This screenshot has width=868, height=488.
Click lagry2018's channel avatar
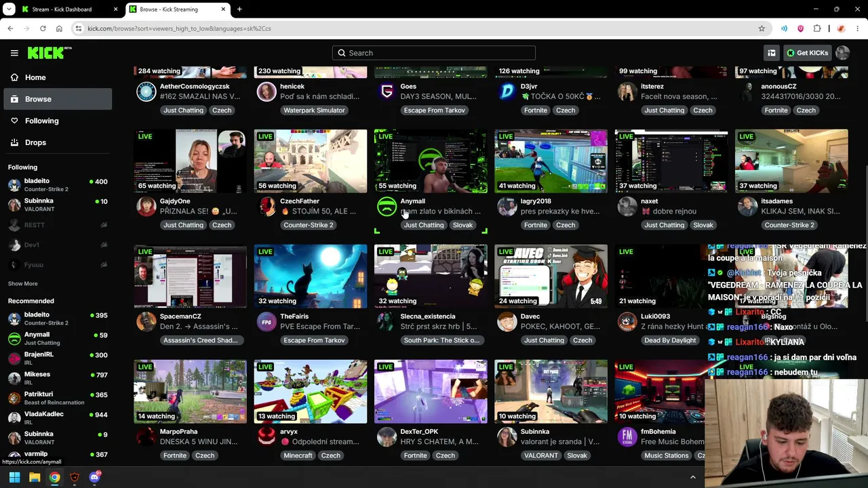click(x=507, y=207)
